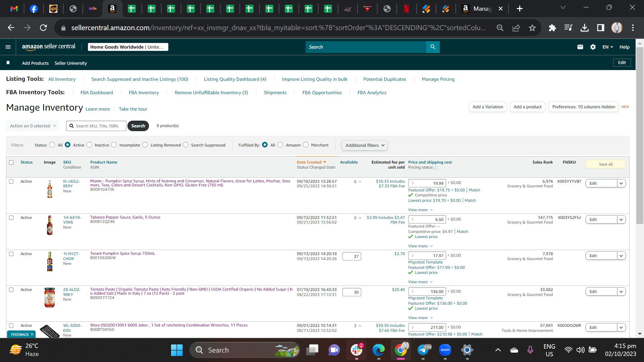Open the Chrome downloads icon
Screen dimensions: 644x362
(x=584, y=28)
